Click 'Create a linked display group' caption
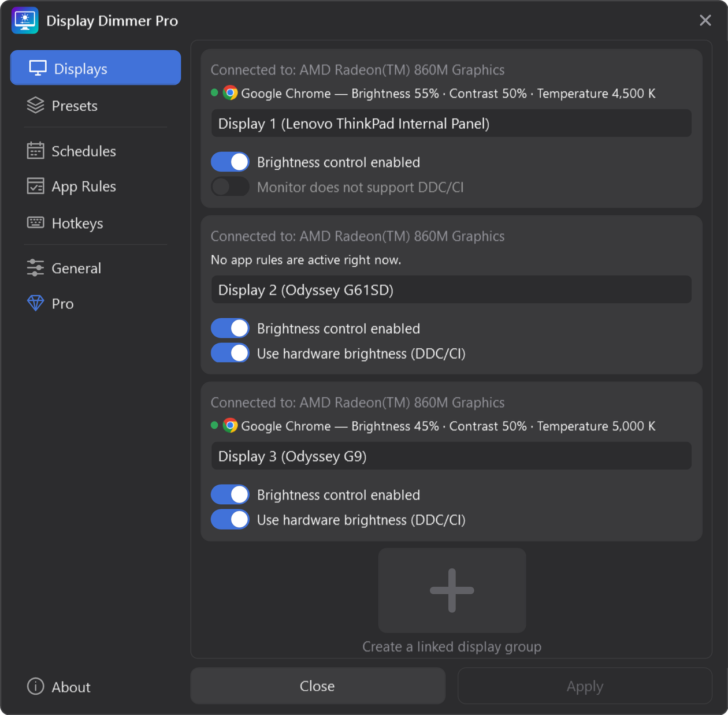This screenshot has width=728, height=715. [x=452, y=646]
